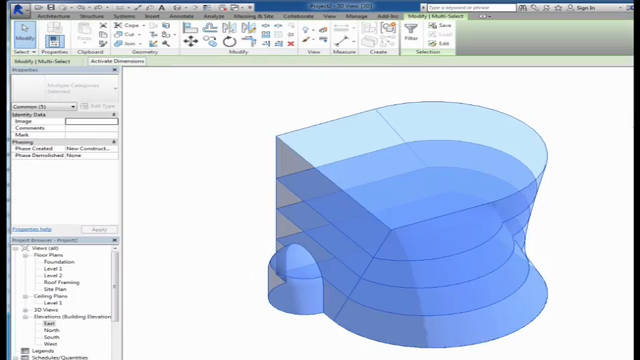640x360 pixels.
Task: Select the Copy tool next to Move
Action: [x=210, y=41]
